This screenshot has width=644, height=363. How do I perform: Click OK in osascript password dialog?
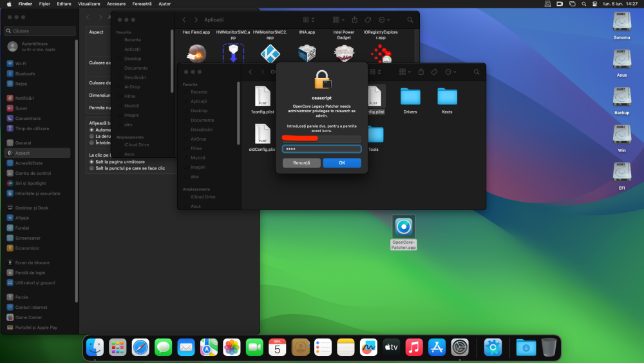point(342,162)
